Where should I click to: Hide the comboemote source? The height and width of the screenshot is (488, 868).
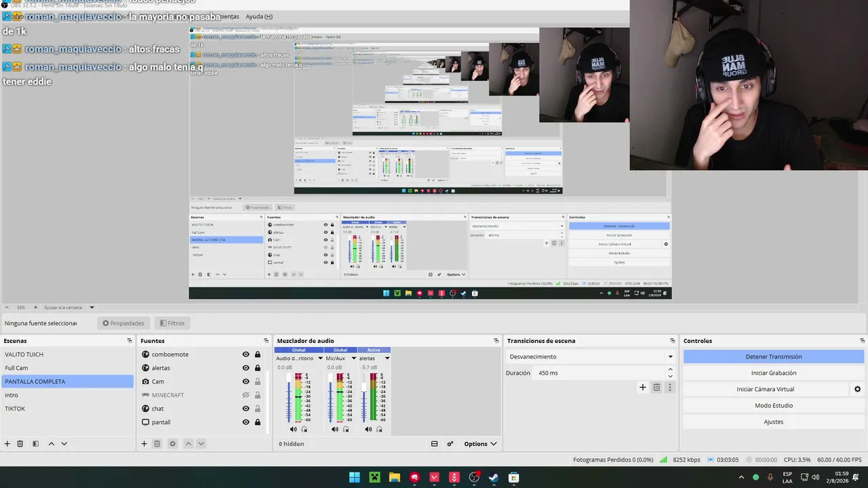coord(246,354)
